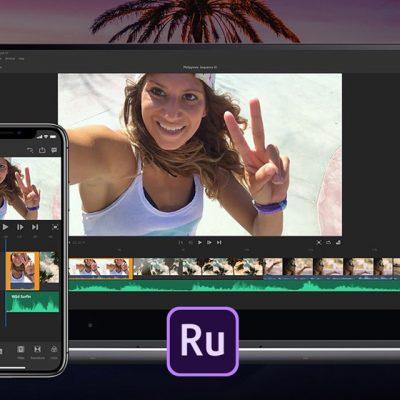Open the Titles tool in the phone toolbar
400x400 pixels.
[21, 352]
